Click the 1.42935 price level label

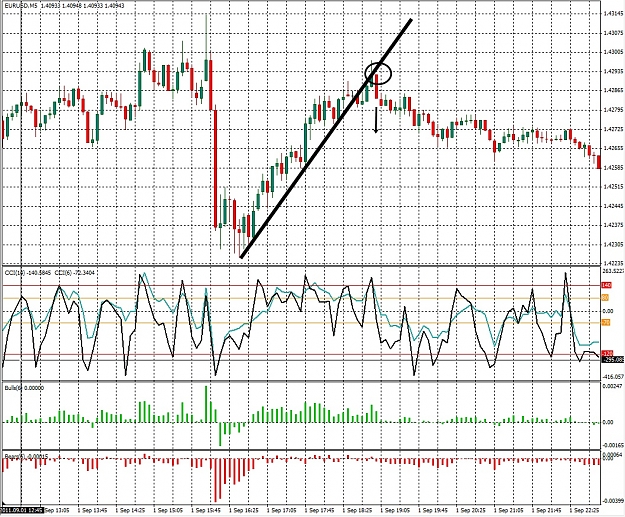click(613, 71)
